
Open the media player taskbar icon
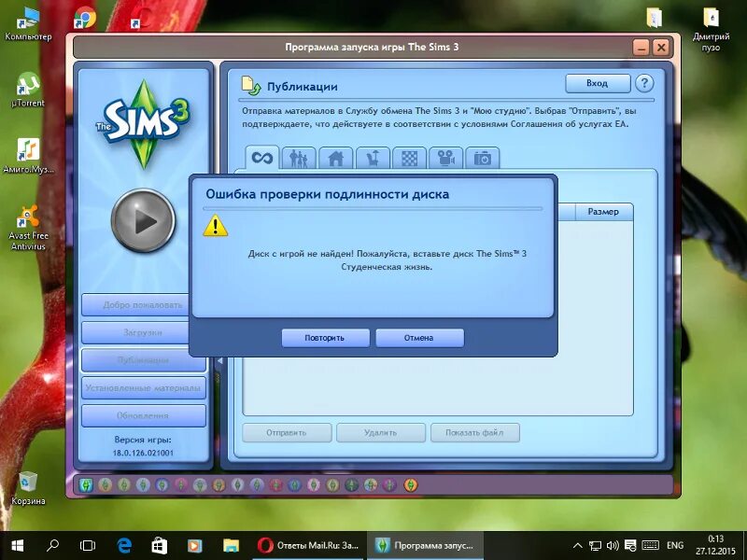click(194, 546)
